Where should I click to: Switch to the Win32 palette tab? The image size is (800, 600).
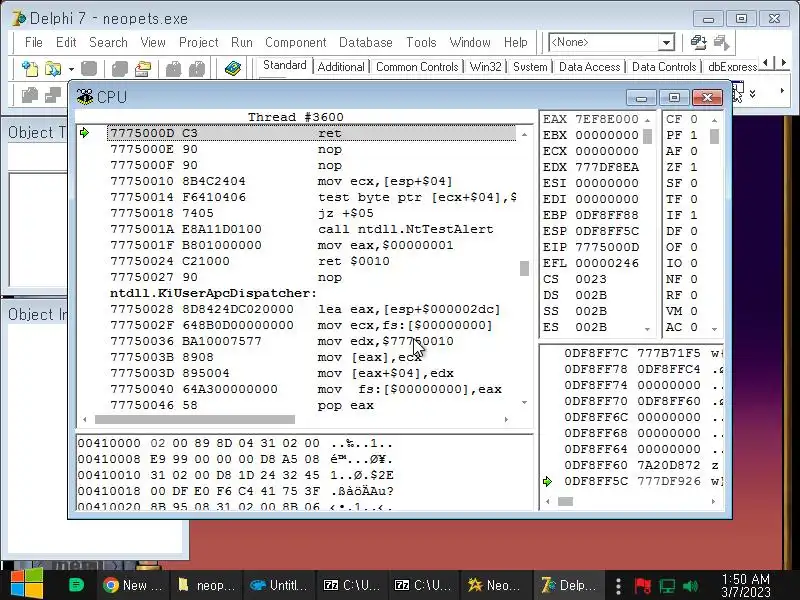pyautogui.click(x=485, y=67)
